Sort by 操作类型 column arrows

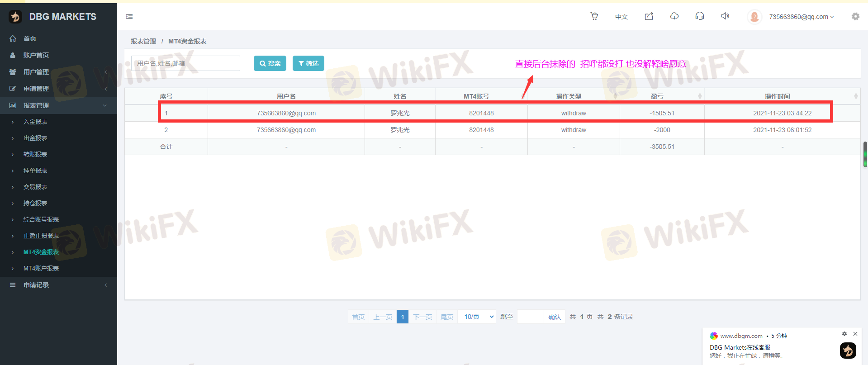click(x=615, y=96)
